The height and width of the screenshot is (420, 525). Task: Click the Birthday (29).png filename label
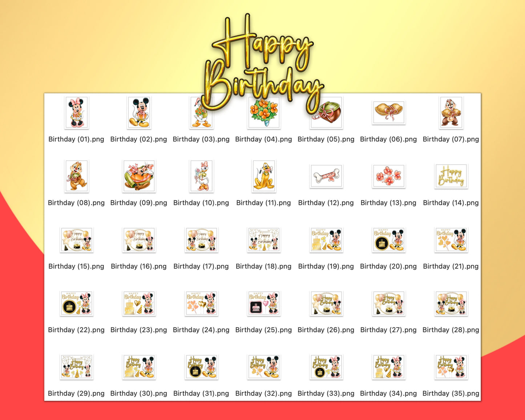(x=76, y=393)
